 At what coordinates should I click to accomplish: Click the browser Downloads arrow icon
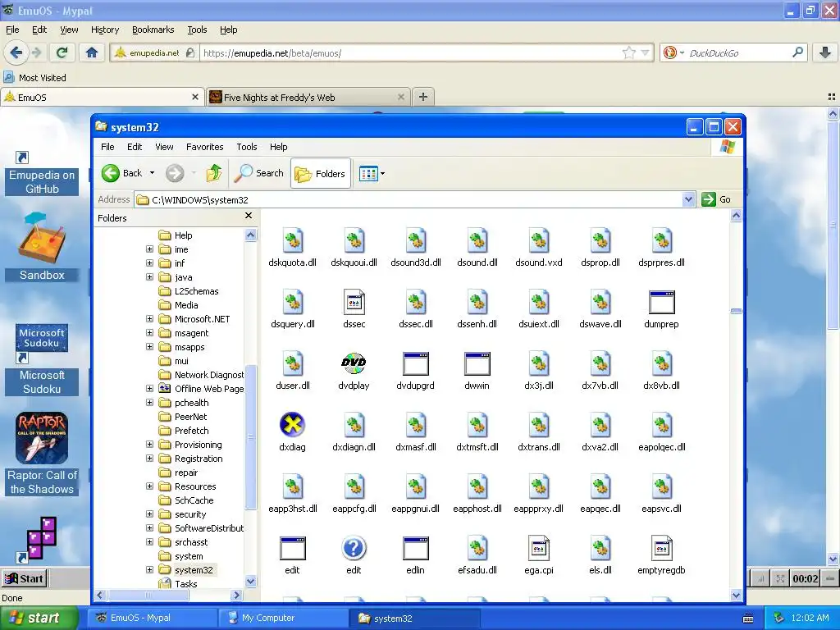coord(825,52)
